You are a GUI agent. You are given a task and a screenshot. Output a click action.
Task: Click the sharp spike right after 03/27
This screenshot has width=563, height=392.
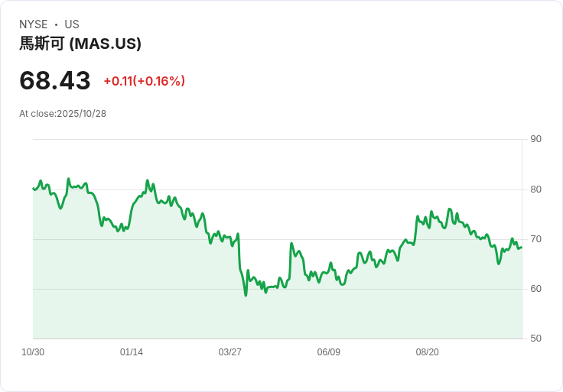click(x=291, y=244)
